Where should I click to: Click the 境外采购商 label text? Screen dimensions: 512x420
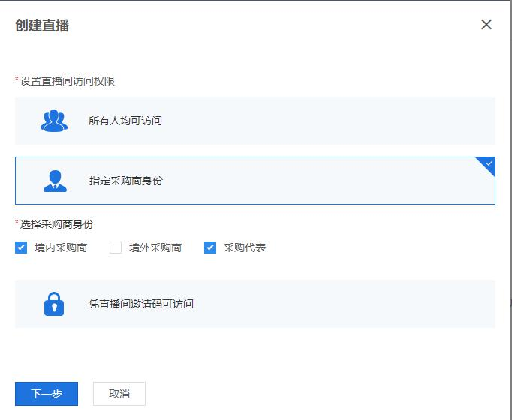[155, 247]
